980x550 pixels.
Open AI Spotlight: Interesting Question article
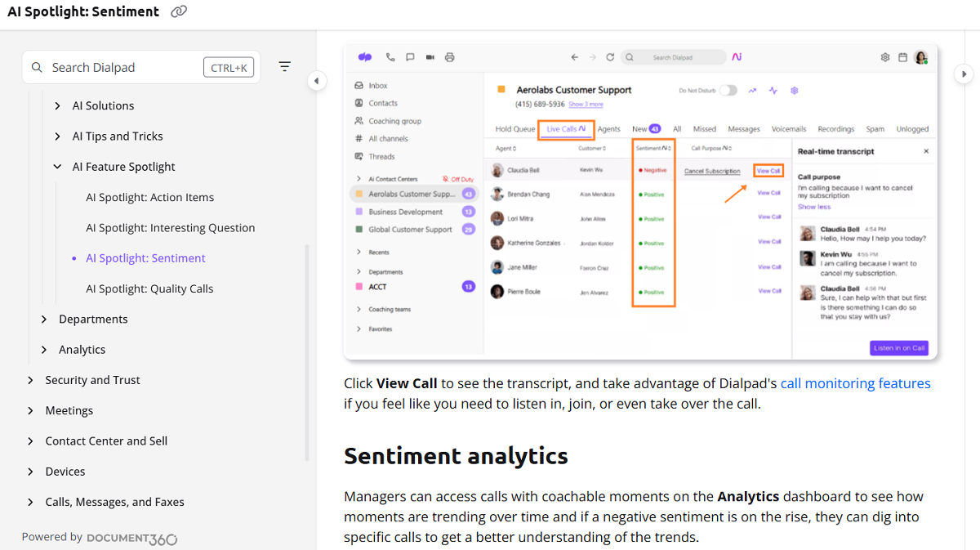[171, 228]
